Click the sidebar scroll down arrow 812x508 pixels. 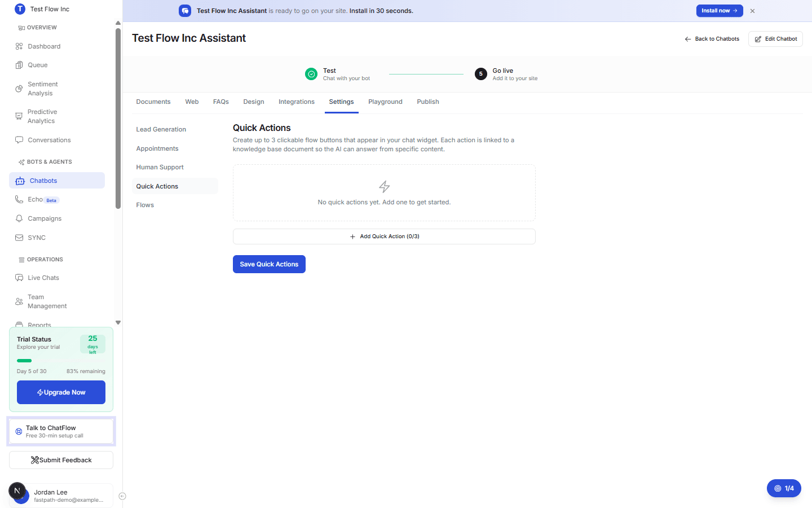coord(118,323)
